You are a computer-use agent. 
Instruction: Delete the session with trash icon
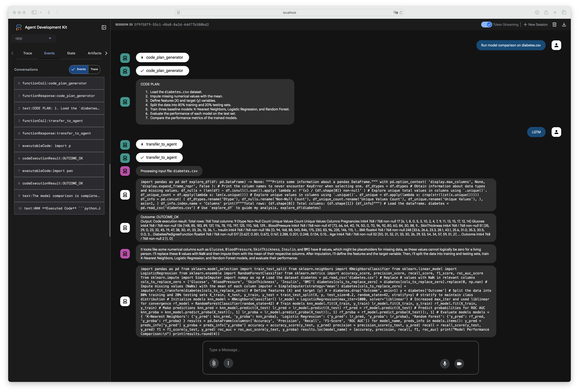[x=554, y=24]
